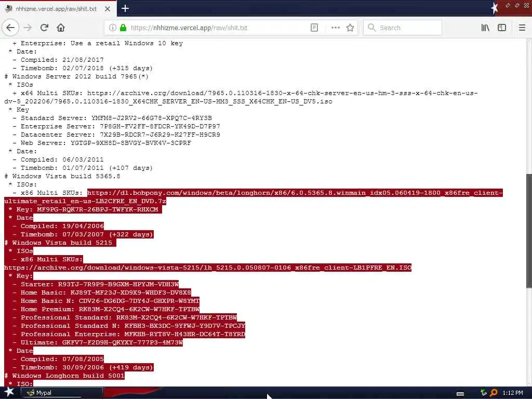Viewport: 532px width, 399px height.
Task: Click the green padlock security icon
Action: [123, 28]
